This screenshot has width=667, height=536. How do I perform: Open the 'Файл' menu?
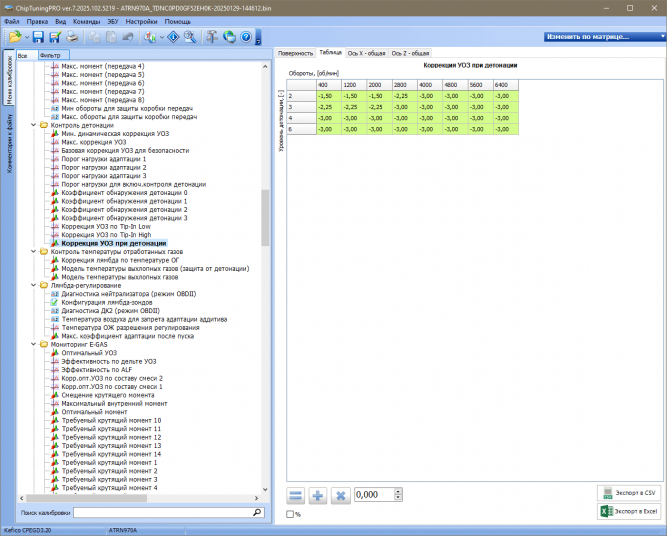click(11, 21)
